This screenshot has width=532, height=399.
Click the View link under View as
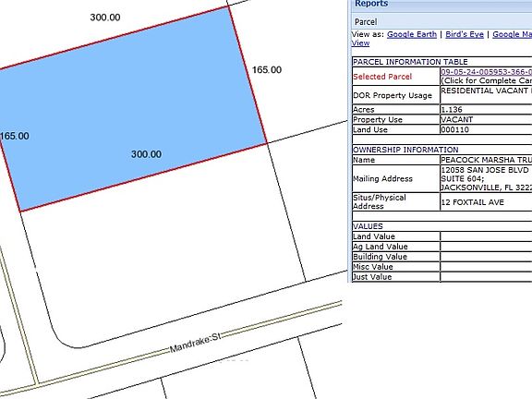coord(360,43)
